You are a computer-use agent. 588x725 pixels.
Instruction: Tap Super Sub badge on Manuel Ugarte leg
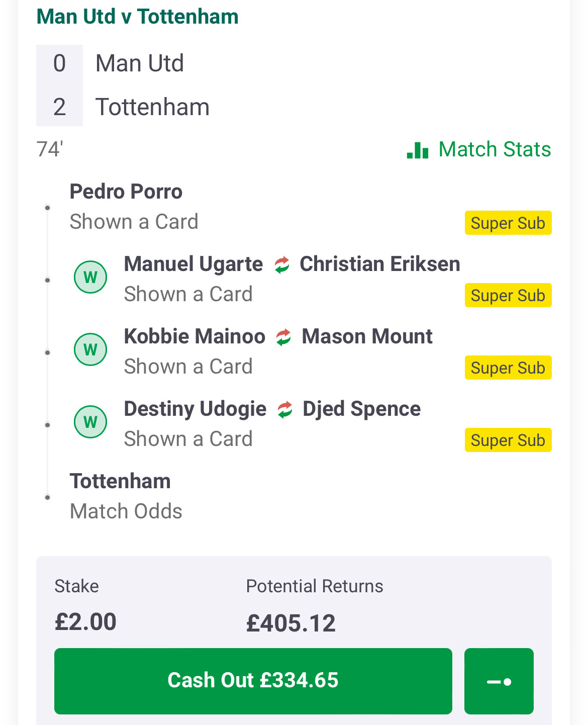coord(508,295)
